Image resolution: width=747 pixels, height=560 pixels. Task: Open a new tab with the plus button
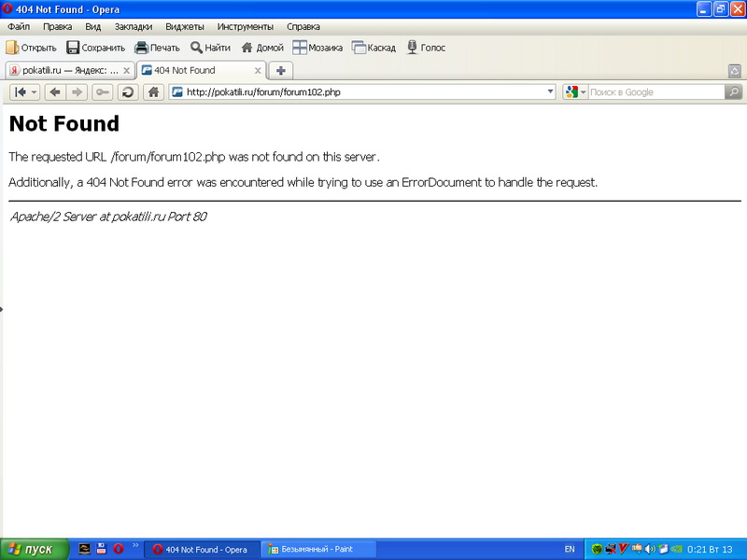tap(280, 70)
